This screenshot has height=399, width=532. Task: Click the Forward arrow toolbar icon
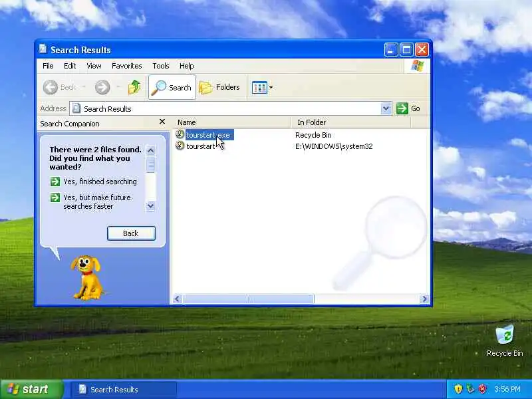click(x=102, y=88)
